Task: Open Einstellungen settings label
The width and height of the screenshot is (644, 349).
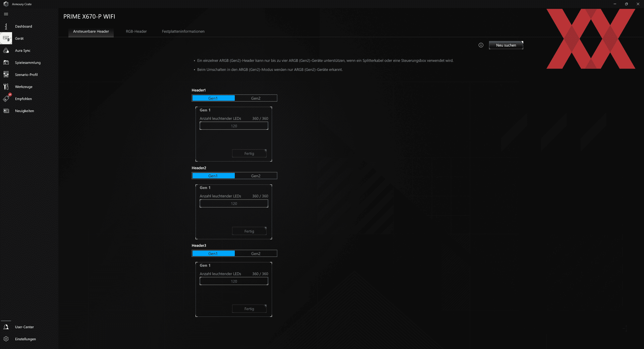Action: (x=25, y=339)
